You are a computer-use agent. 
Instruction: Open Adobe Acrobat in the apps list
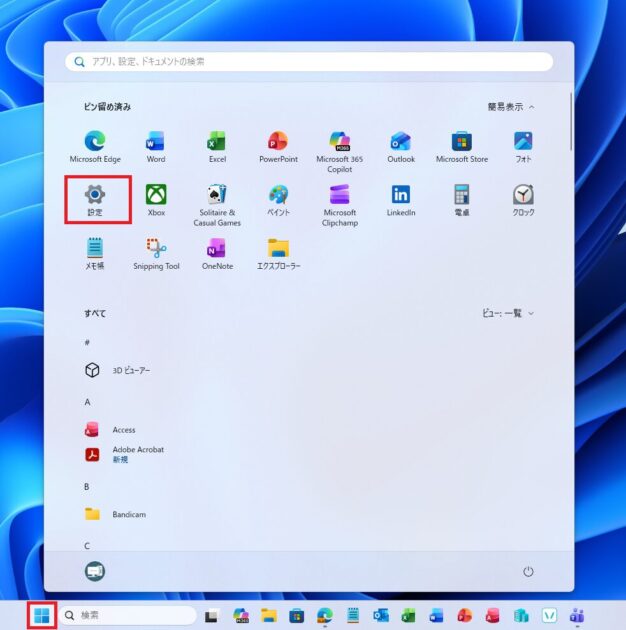(125, 454)
